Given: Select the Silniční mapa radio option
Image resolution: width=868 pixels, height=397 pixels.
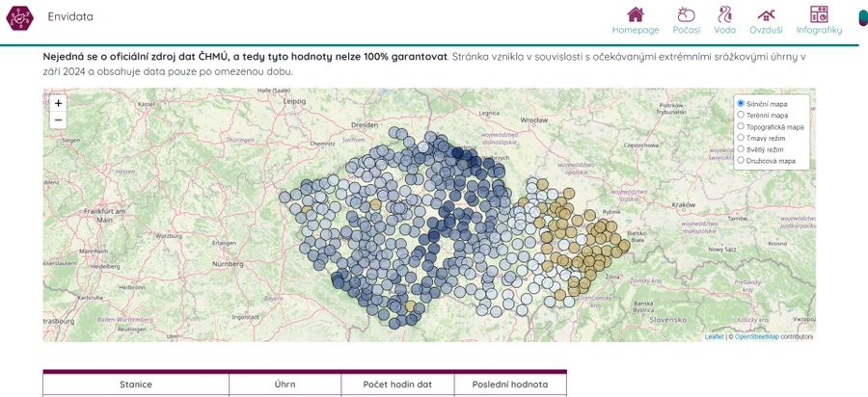Looking at the screenshot, I should coord(741,103).
